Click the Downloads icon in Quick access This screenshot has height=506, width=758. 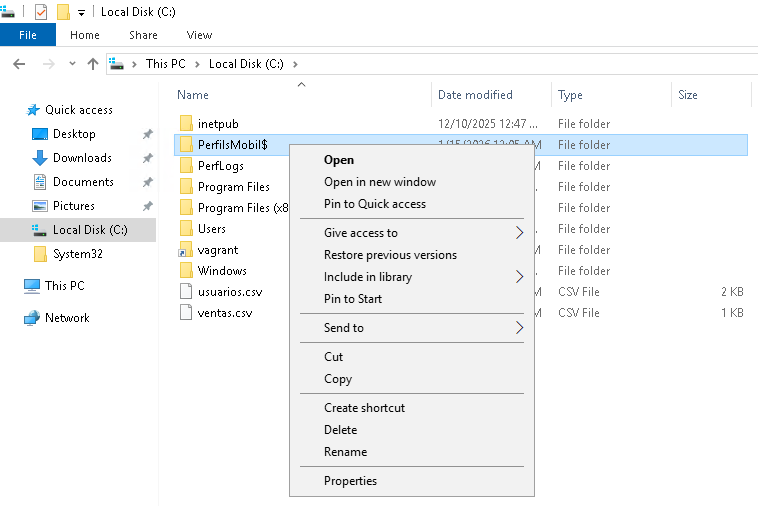[x=40, y=158]
